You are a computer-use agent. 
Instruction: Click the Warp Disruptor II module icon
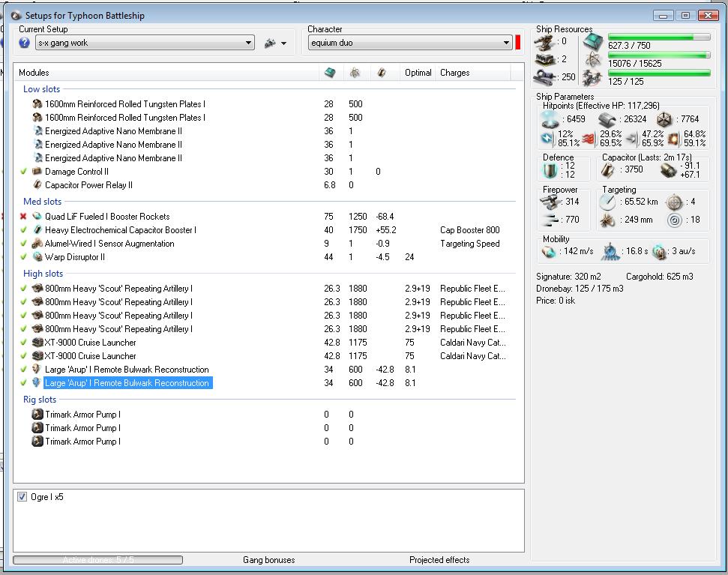pyautogui.click(x=37, y=256)
